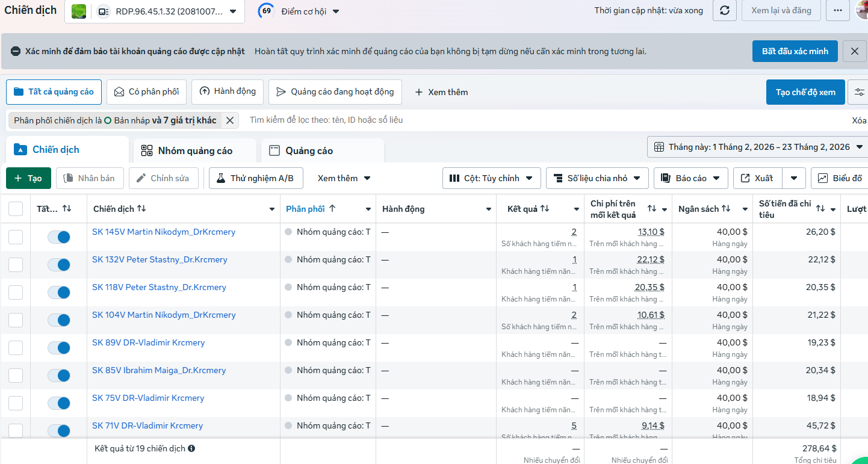Click the opportunity score 69 circle
This screenshot has height=464, width=868.
(266, 11)
